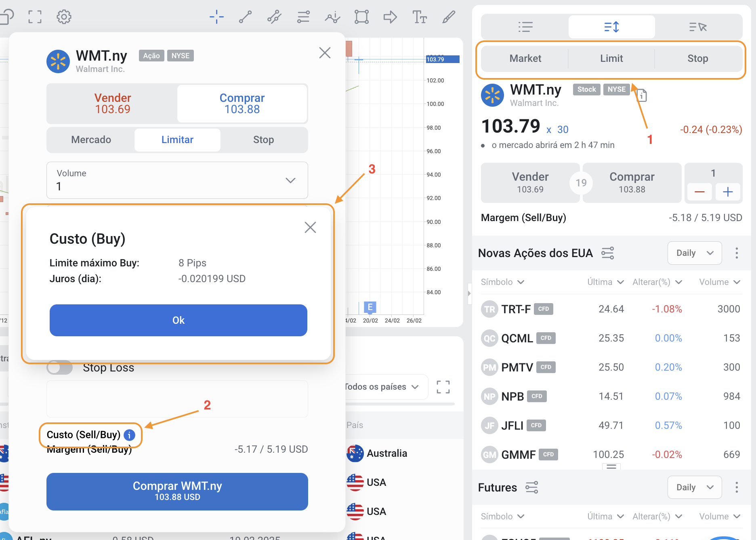Viewport: 756px width, 540px height.
Task: Select the arrow drawing tool
Action: click(x=390, y=17)
